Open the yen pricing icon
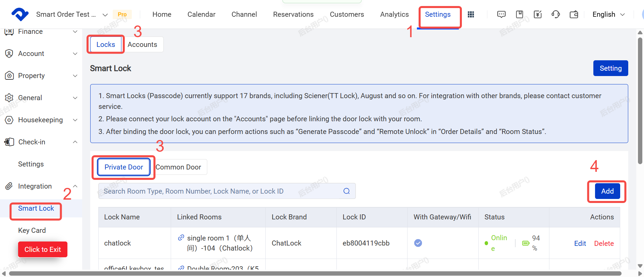 (538, 14)
